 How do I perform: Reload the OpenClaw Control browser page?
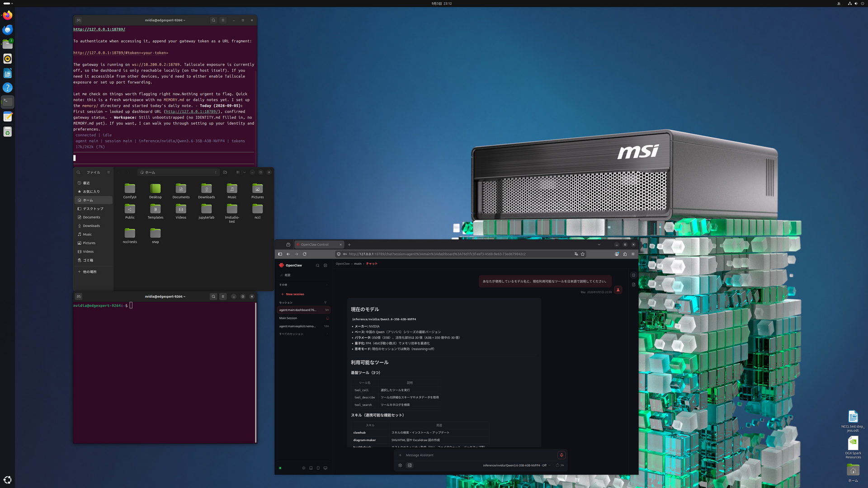pyautogui.click(x=305, y=254)
